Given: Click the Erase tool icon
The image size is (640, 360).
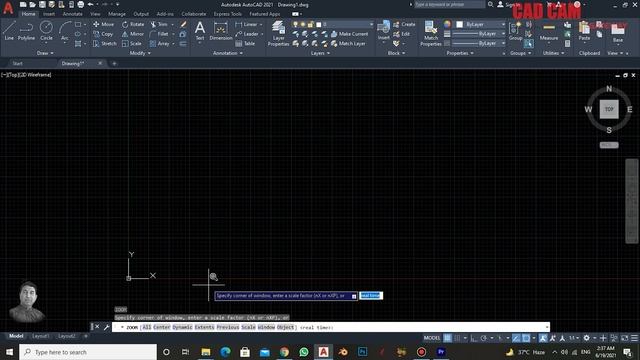Looking at the screenshot, I should pyautogui.click(x=183, y=24).
